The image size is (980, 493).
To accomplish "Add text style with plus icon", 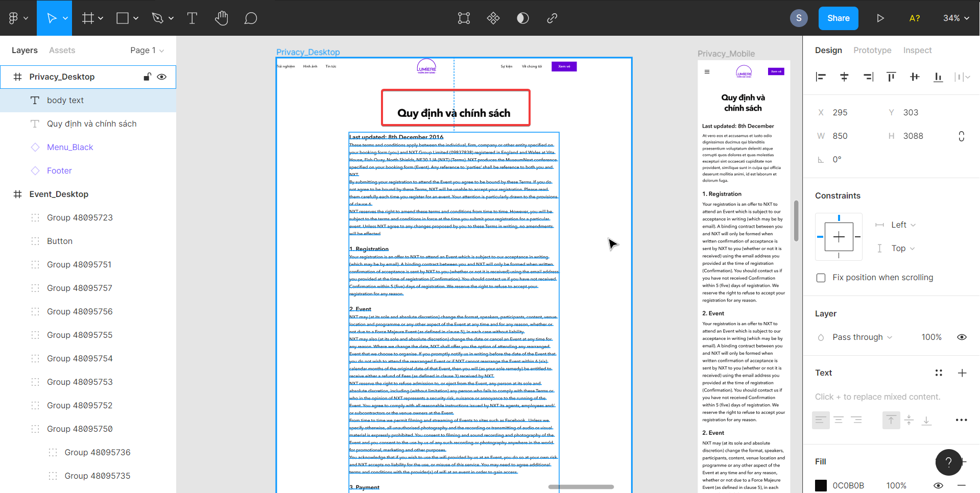I will click(962, 373).
